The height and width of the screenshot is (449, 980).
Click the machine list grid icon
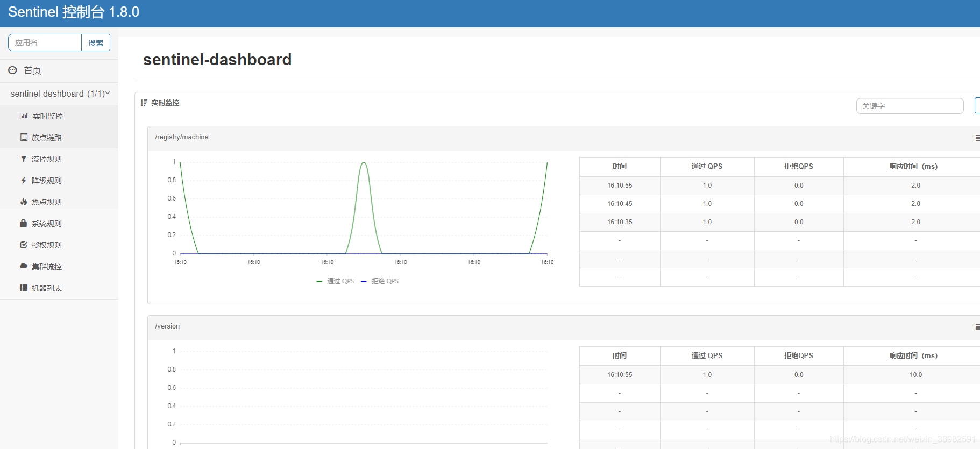click(x=24, y=288)
